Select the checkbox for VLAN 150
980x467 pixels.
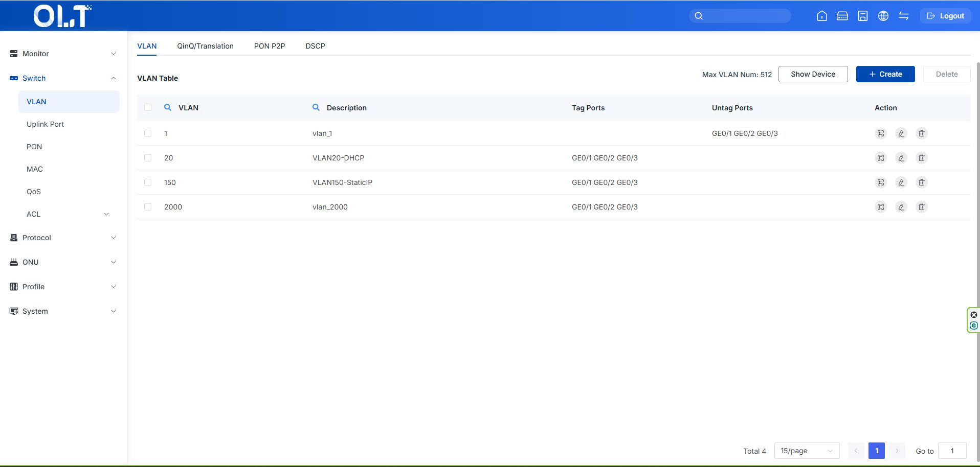[148, 182]
